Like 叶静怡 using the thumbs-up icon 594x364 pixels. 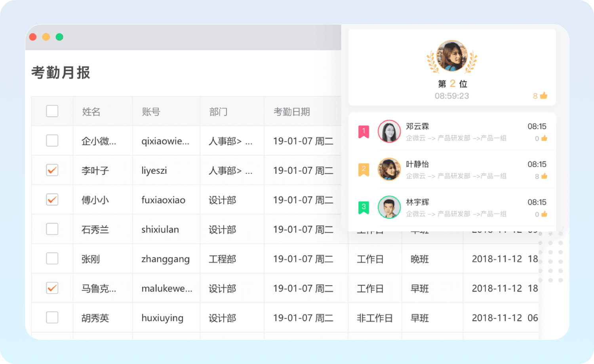[544, 176]
